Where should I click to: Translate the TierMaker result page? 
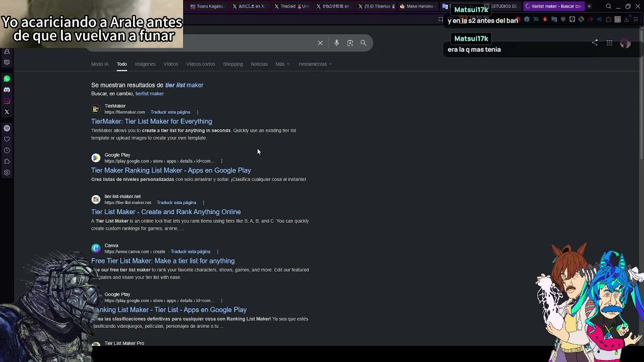click(171, 112)
